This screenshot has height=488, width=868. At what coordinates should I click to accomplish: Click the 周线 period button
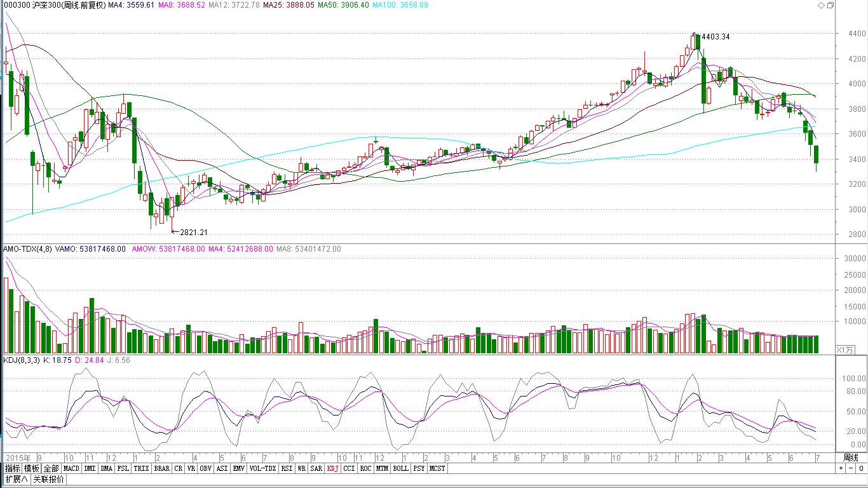(851, 457)
